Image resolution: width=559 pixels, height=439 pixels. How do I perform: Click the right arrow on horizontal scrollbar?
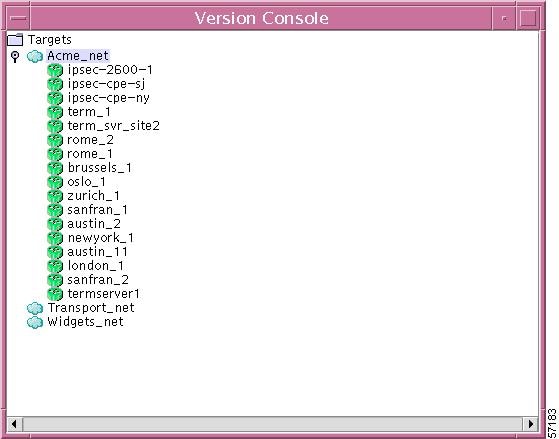click(531, 424)
